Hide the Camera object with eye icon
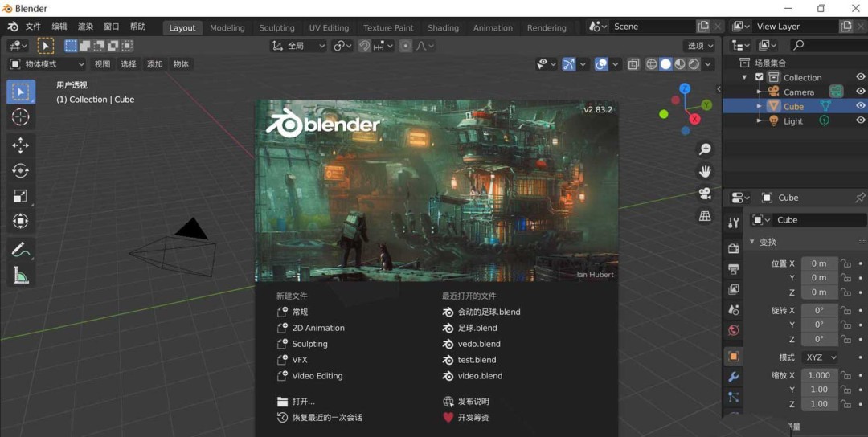The width and height of the screenshot is (868, 437). (860, 92)
